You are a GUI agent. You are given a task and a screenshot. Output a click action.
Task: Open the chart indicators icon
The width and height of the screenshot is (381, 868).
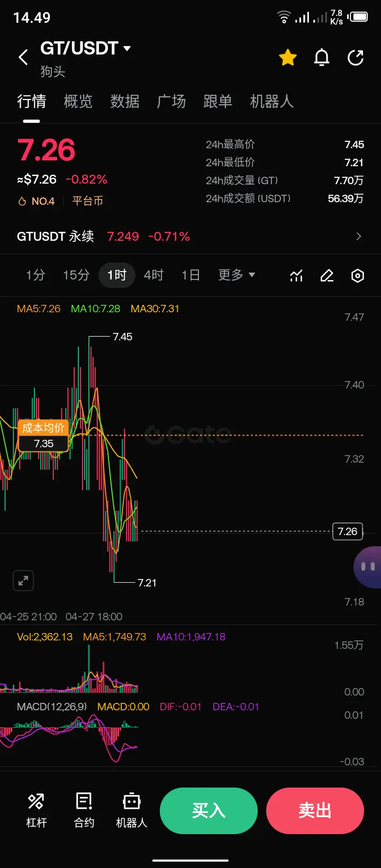point(296,276)
